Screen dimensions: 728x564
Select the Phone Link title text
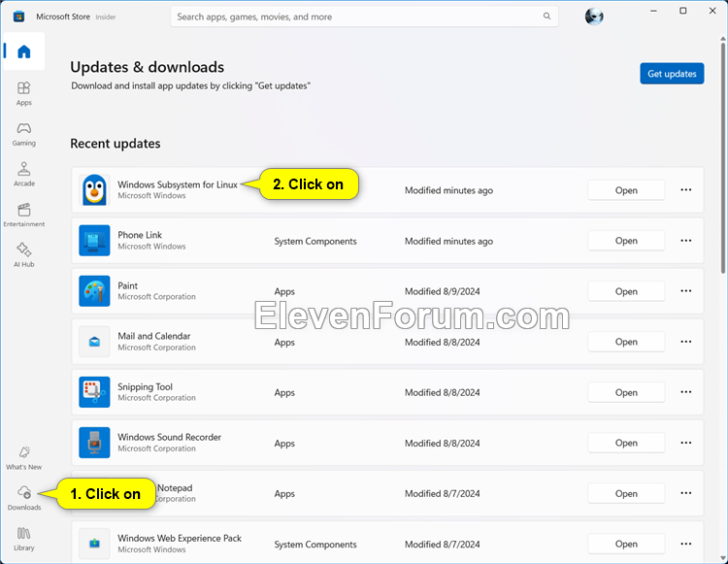pyautogui.click(x=140, y=235)
